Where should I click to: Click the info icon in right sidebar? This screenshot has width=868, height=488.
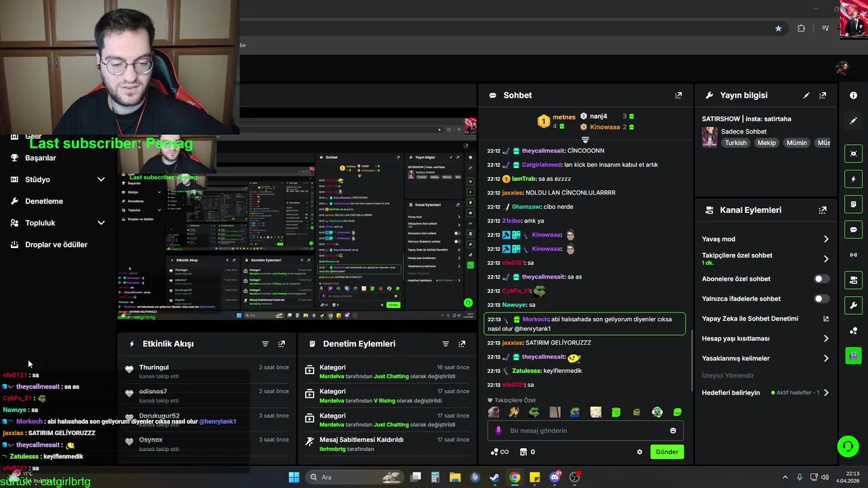[853, 96]
